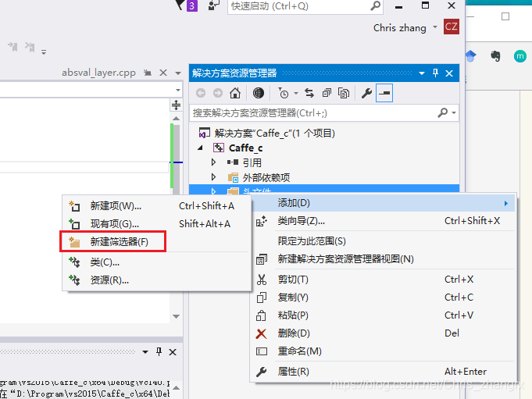Viewport: 532px width, 399px height.
Task: Open the toolbar overflow options arrow
Action: click(44, 52)
